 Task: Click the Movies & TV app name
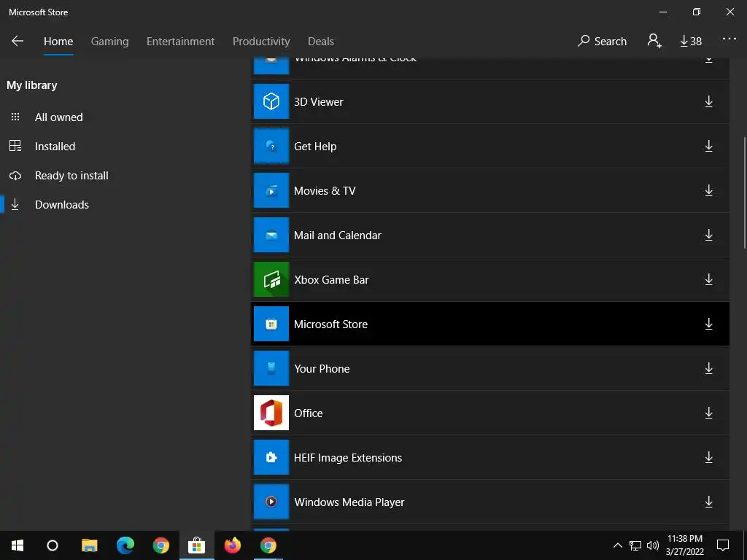(325, 191)
